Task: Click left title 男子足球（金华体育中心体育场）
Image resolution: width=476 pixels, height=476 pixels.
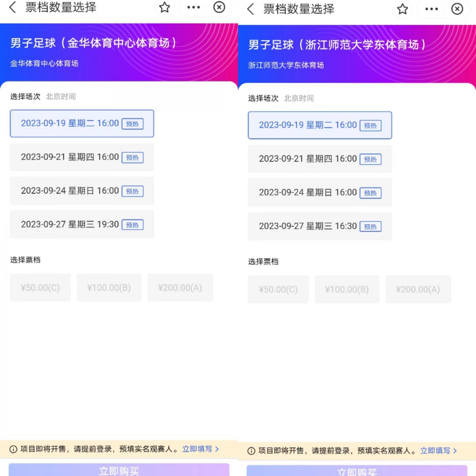Action: (94, 43)
